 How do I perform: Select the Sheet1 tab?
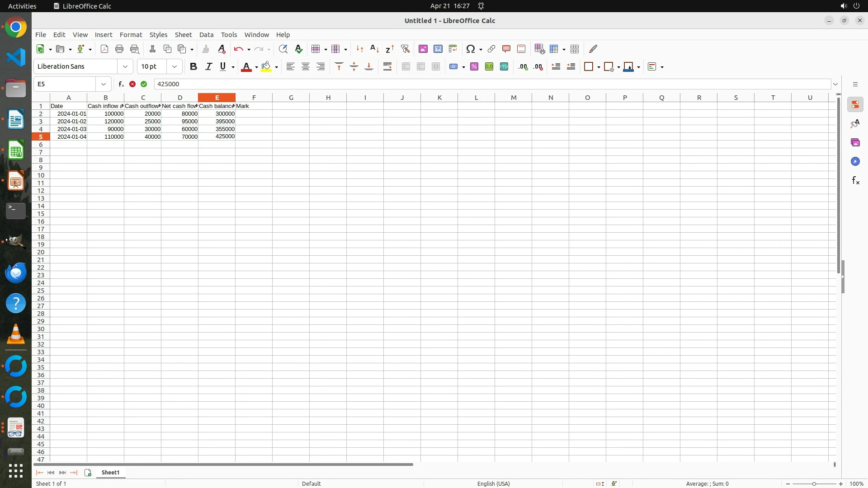click(110, 473)
